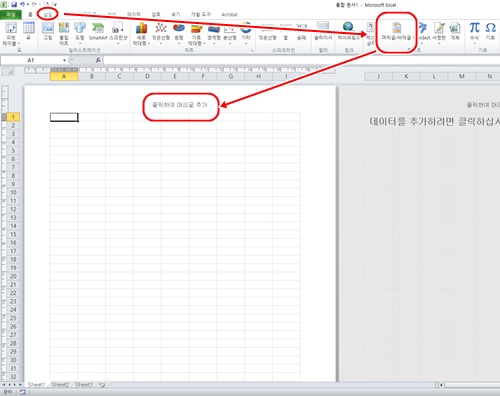Insert a PivotTable from the ribbon
The image size is (500, 396).
[x=11, y=34]
